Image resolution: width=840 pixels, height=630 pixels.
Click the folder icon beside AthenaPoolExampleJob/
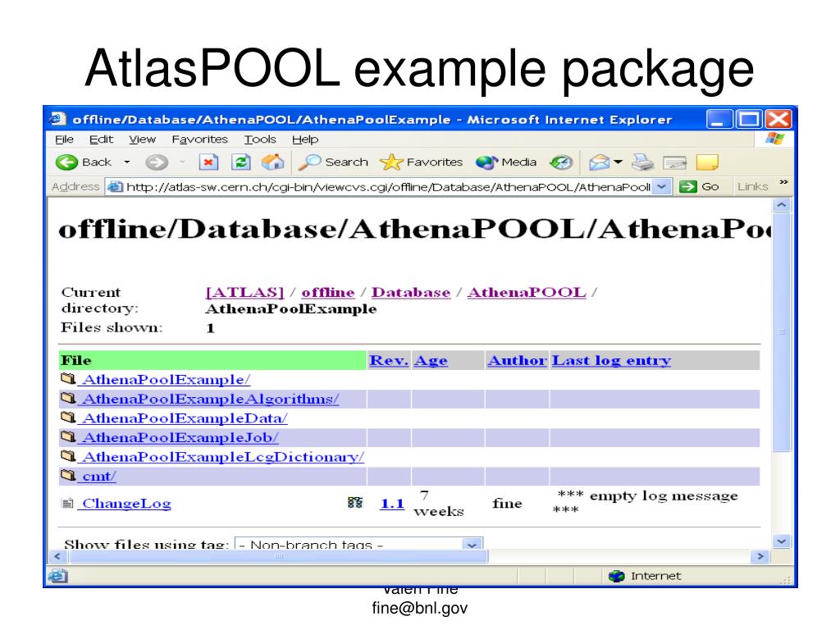68,436
